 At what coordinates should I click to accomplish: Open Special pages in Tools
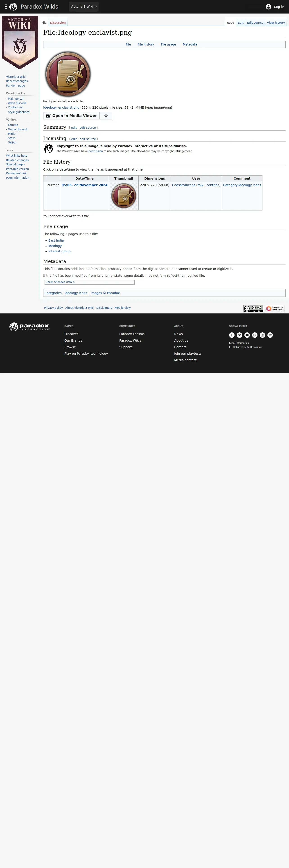click(x=16, y=164)
